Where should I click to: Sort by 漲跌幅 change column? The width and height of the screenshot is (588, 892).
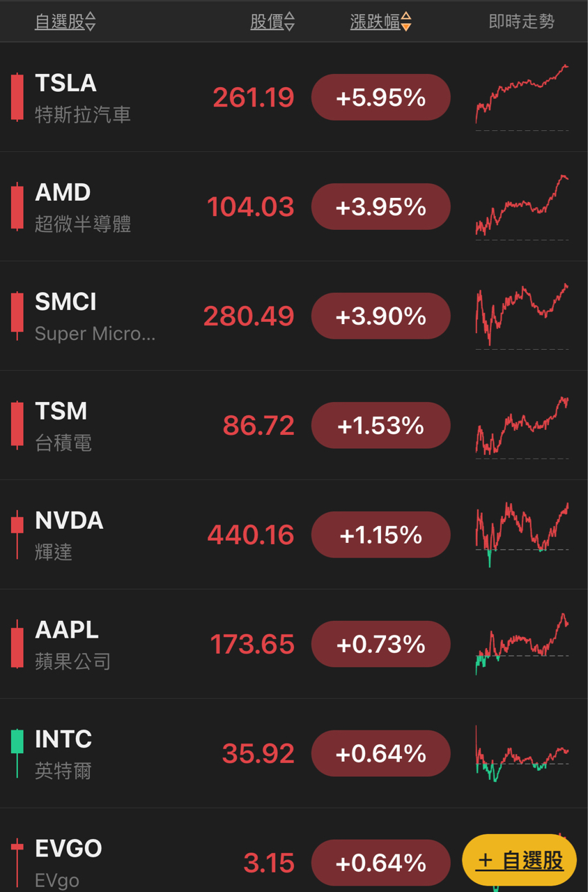click(x=380, y=22)
